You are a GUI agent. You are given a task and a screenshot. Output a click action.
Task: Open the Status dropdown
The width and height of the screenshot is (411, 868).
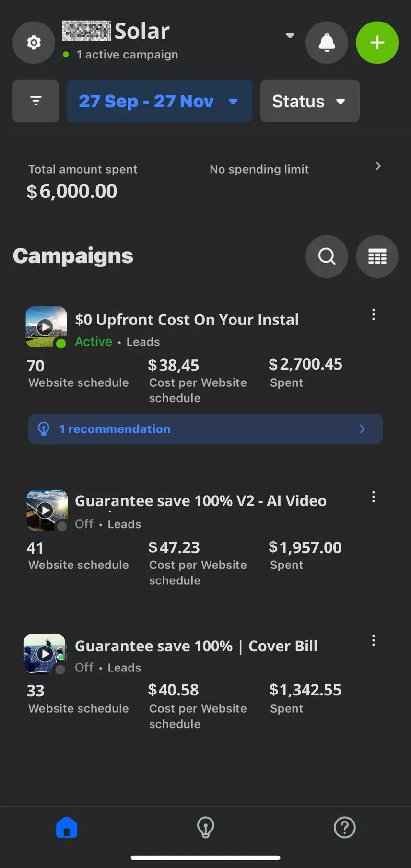click(309, 101)
